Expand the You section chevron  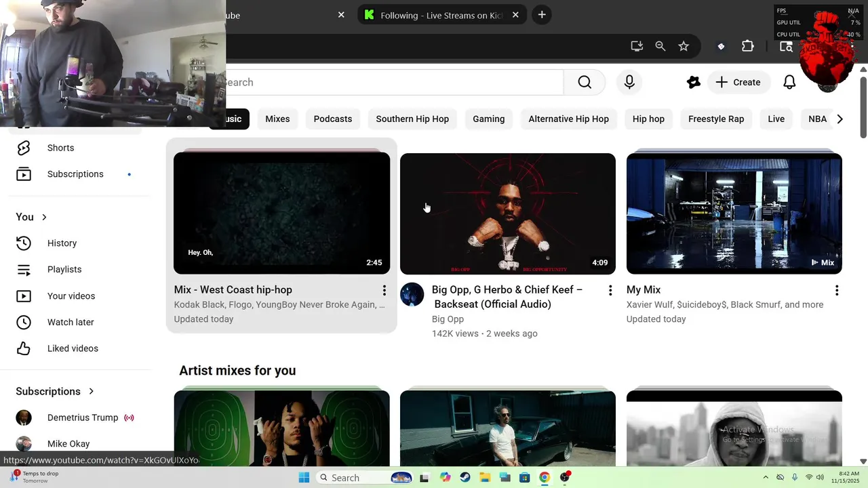[44, 217]
